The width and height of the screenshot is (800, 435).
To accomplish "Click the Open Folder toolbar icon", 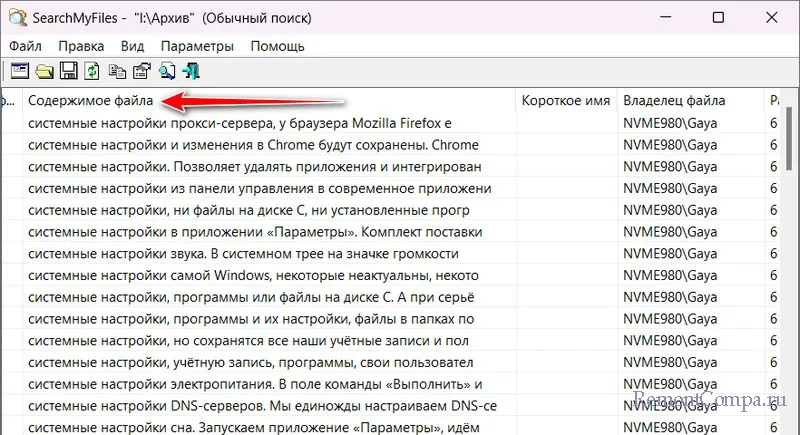I will (x=44, y=70).
